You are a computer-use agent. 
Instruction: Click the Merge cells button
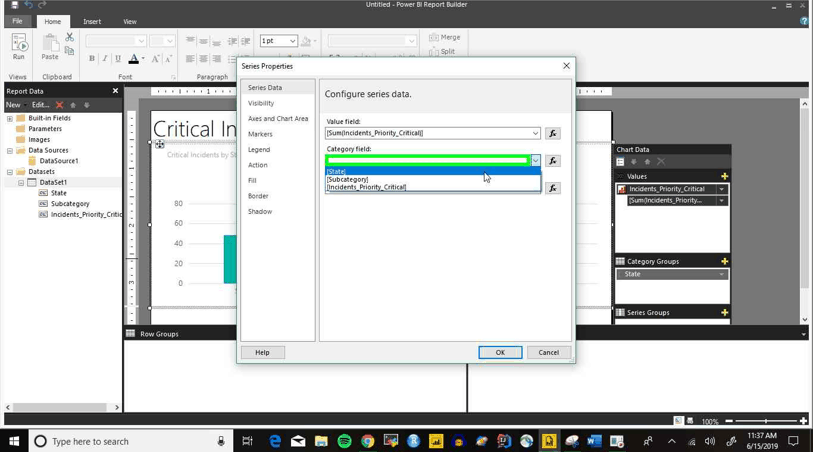[445, 37]
